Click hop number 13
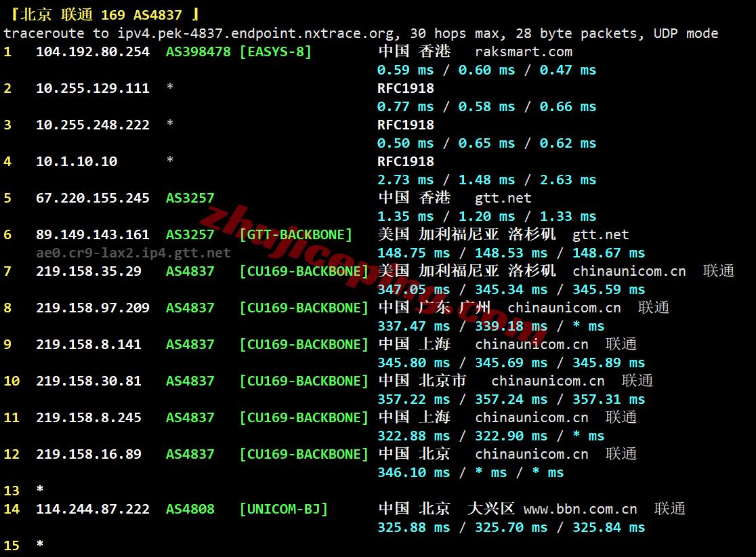This screenshot has width=756, height=557. point(12,491)
